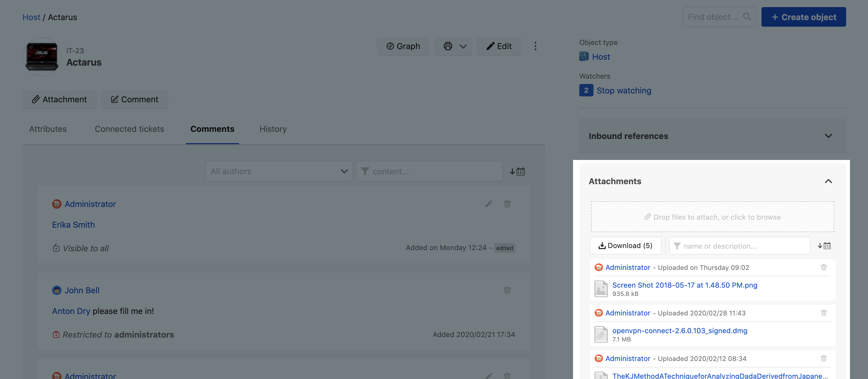Collapse the Attachments panel
Viewport: 868px width, 379px height.
828,182
